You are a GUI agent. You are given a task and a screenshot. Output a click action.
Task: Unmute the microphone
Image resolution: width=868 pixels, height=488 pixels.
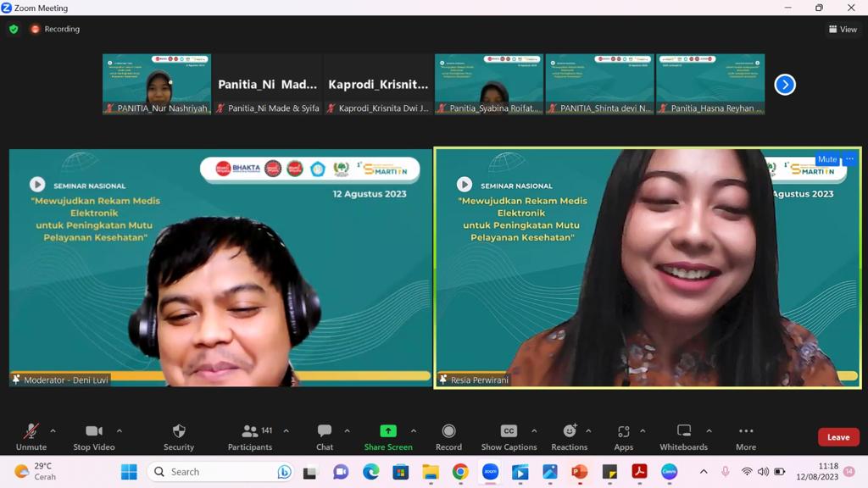31,436
